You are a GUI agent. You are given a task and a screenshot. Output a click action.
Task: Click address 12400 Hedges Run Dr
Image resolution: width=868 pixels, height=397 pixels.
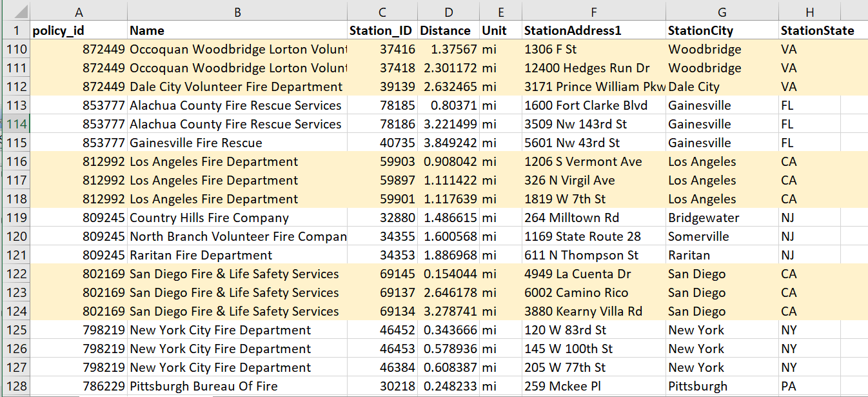tap(594, 68)
